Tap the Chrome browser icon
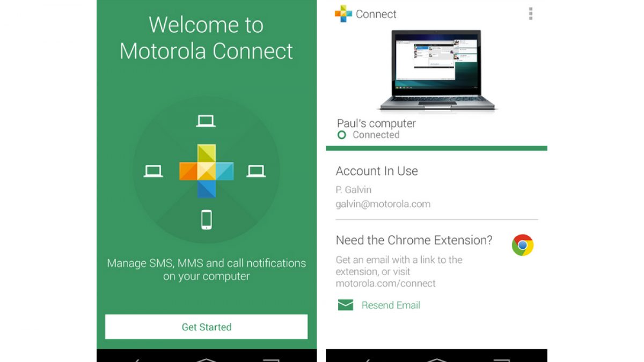 pyautogui.click(x=522, y=245)
